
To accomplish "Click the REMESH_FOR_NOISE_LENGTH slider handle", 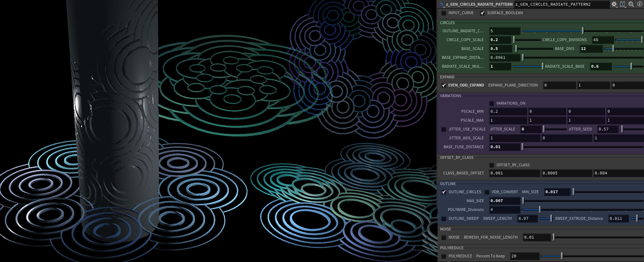I will [553, 237].
